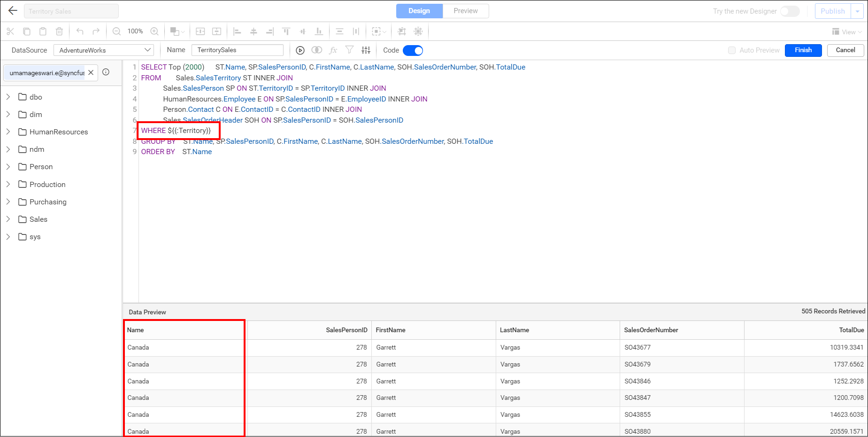868x437 pixels.
Task: Disable the Code toggle switch
Action: tap(412, 50)
